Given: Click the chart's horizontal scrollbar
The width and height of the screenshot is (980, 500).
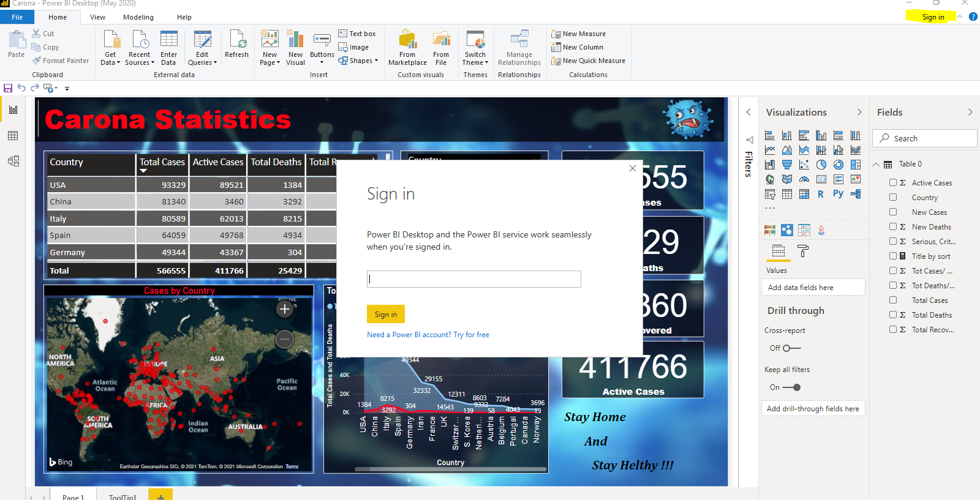Looking at the screenshot, I should (x=450, y=469).
